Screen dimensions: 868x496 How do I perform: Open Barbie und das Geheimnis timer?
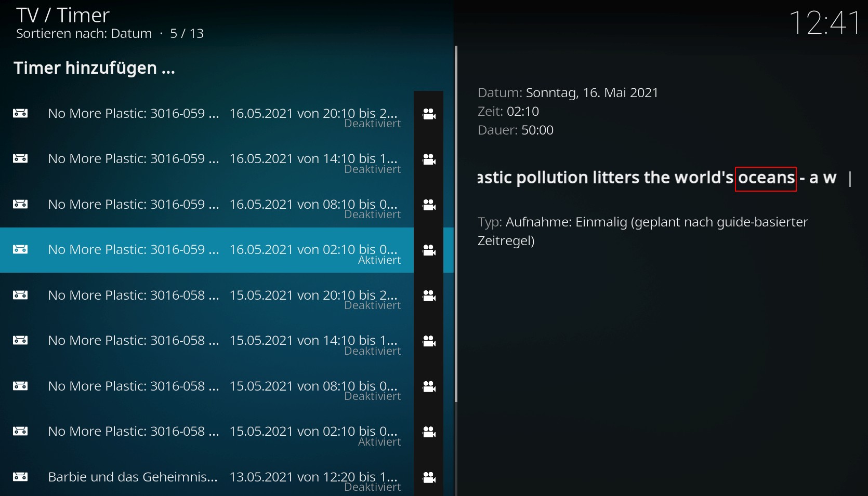point(207,477)
